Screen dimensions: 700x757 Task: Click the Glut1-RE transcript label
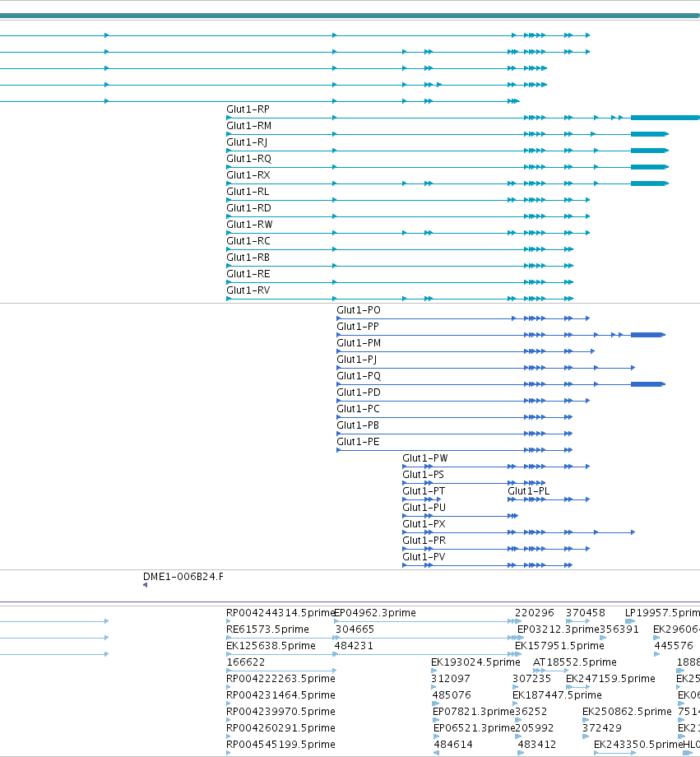(x=248, y=274)
